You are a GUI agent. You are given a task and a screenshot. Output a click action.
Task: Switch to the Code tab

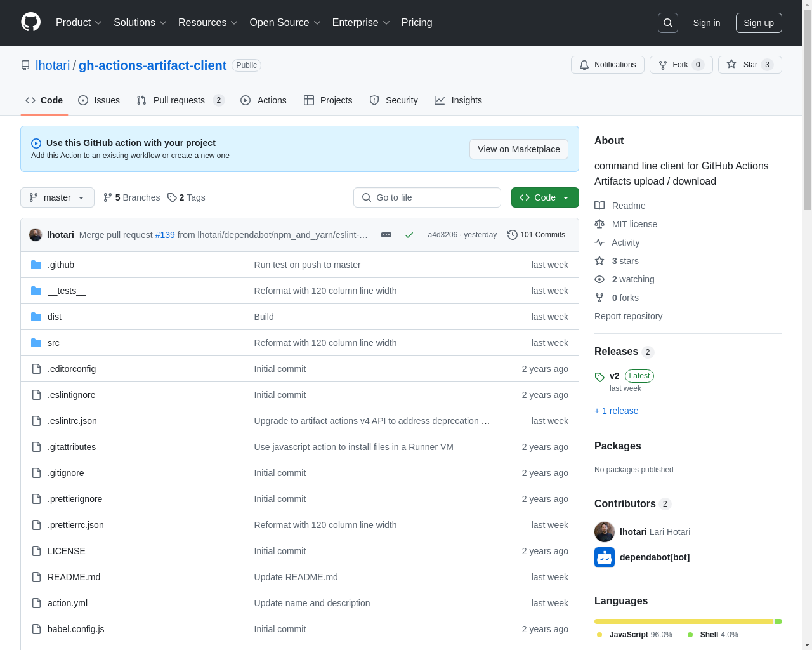(44, 100)
